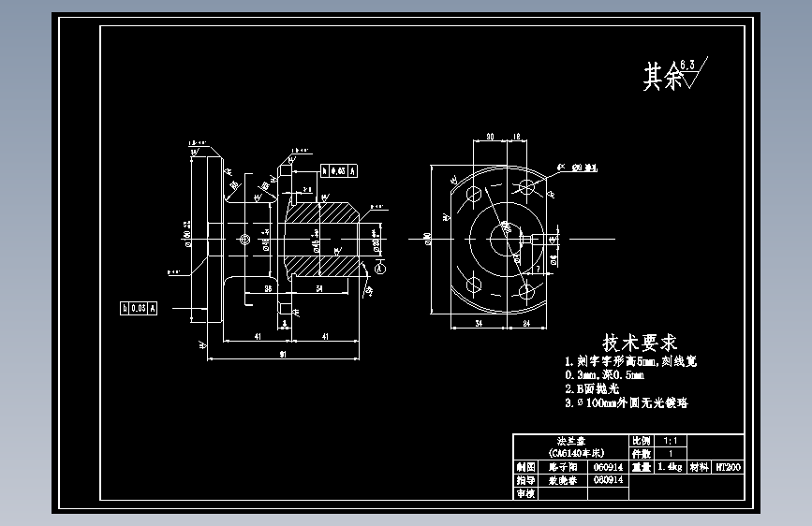Select the Ø100 diameter dimension on side view

(187, 235)
